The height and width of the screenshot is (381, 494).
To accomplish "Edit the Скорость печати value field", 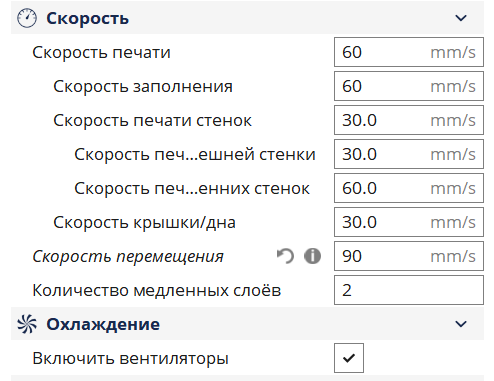I will [x=409, y=52].
